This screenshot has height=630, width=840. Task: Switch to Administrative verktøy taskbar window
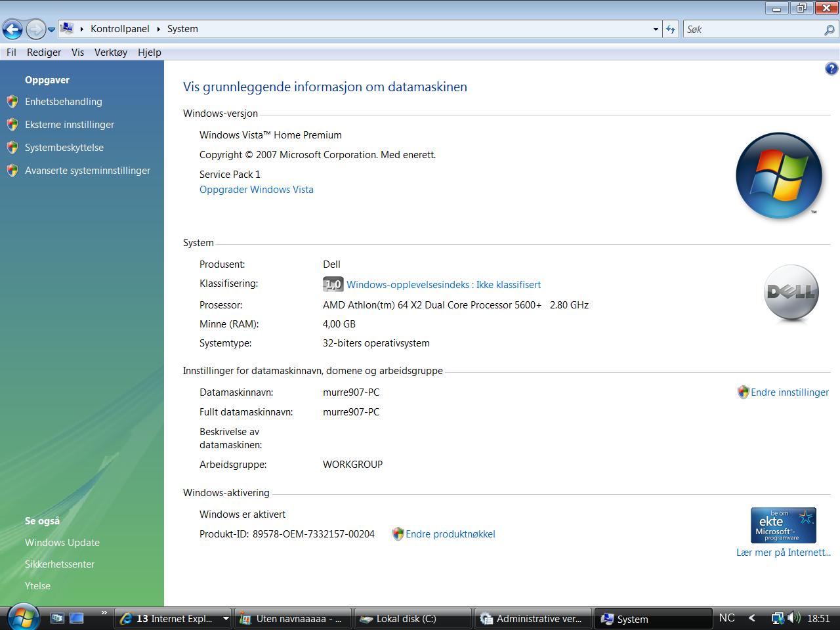533,619
